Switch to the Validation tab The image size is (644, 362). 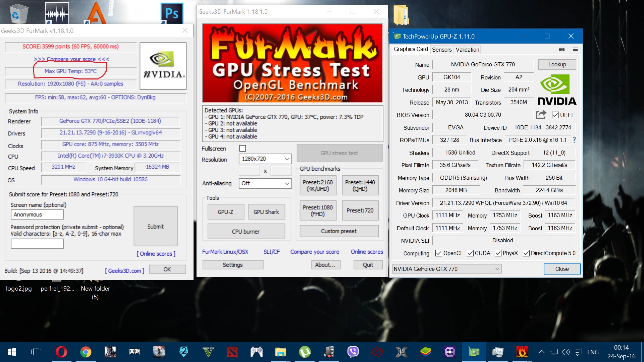(x=467, y=50)
